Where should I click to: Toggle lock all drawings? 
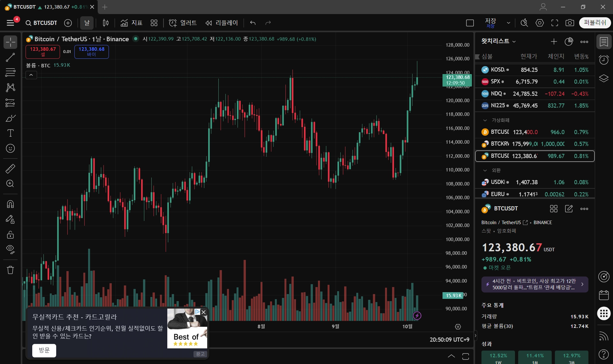[10, 235]
